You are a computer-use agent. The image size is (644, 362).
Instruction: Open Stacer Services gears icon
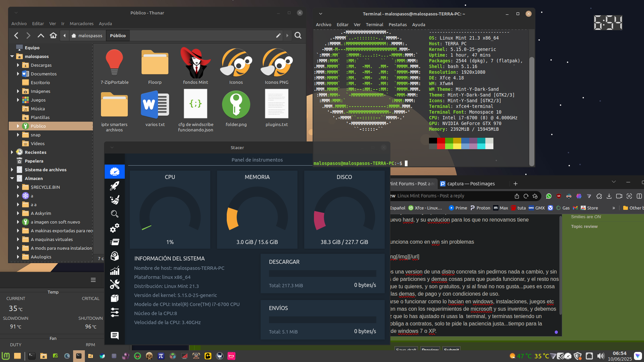115,228
